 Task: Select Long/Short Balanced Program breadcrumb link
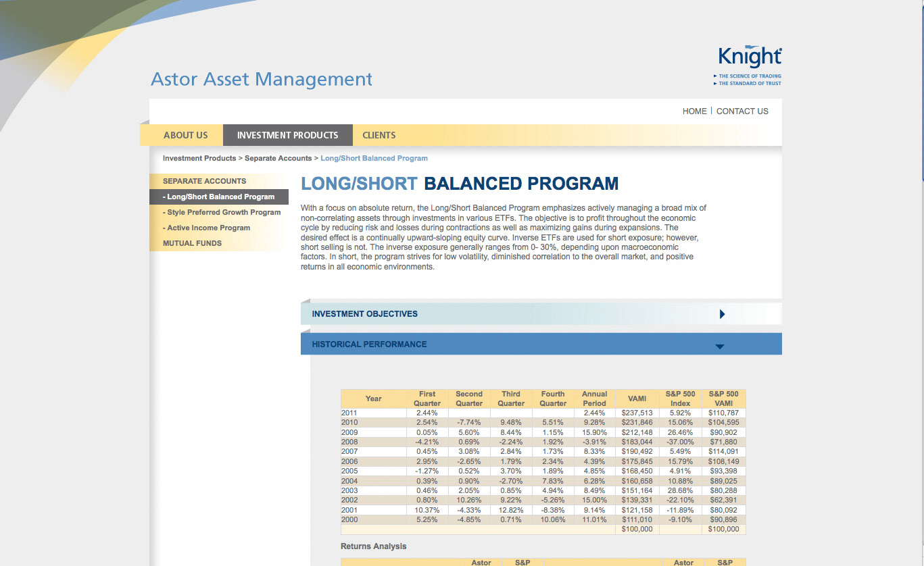pos(374,158)
